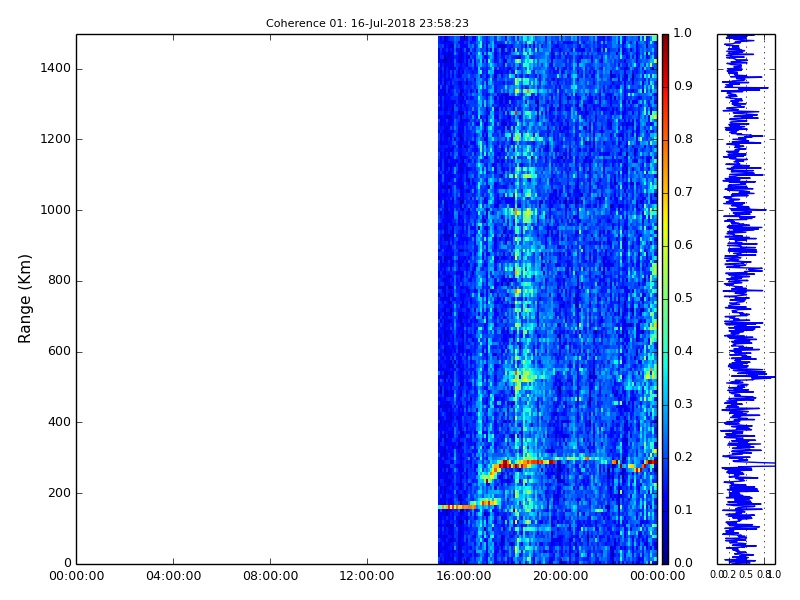This screenshot has width=800, height=600.
Task: Click the 0.9 colorbar tick label
Action: [682, 86]
